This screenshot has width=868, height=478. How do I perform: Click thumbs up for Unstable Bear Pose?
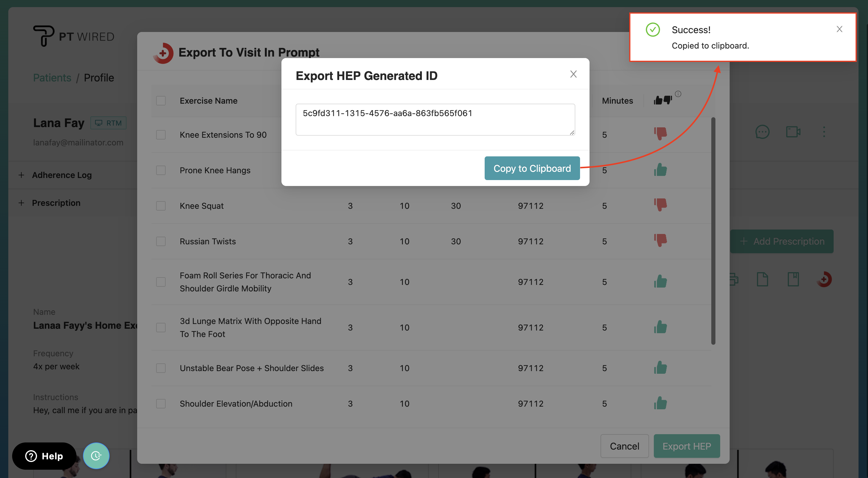(660, 368)
